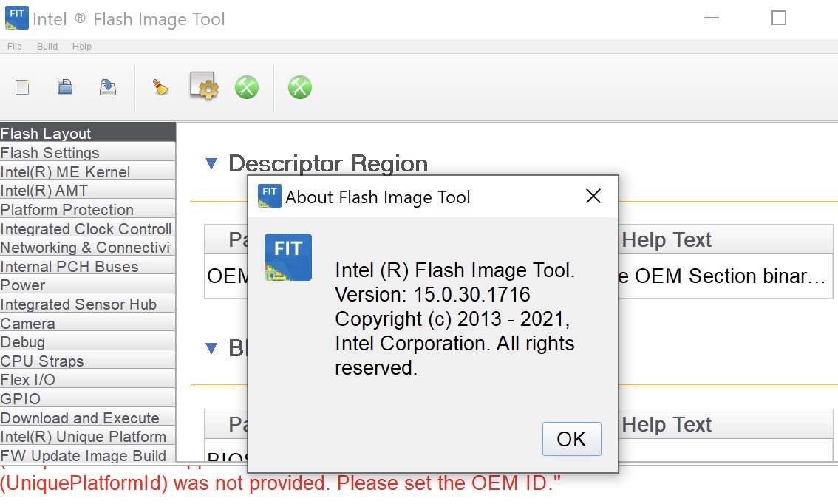Viewport: 838px width, 504px height.
Task: Select the CPU Straps tab
Action: click(x=42, y=361)
